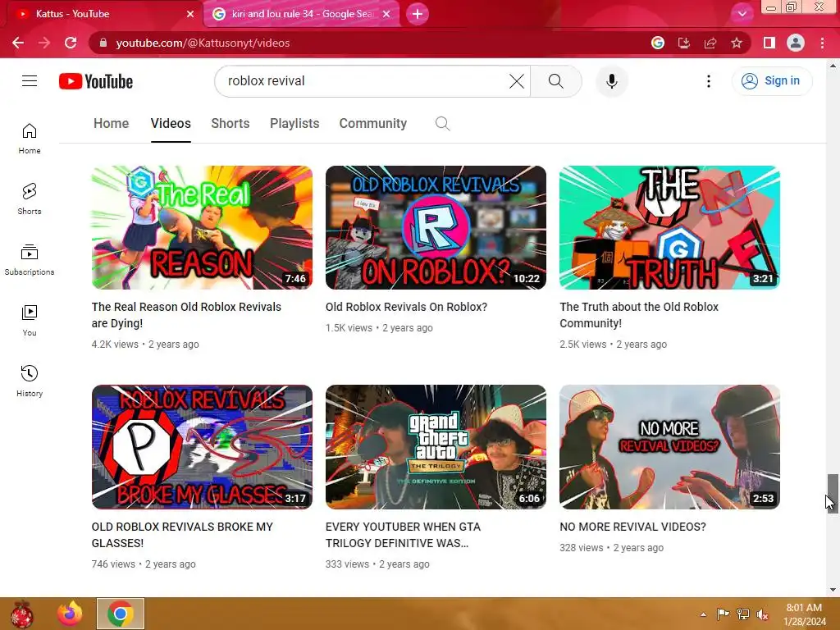Open title 'NO MORE REVIVAL VIDEOS?'
Image resolution: width=840 pixels, height=630 pixels.
click(x=632, y=527)
